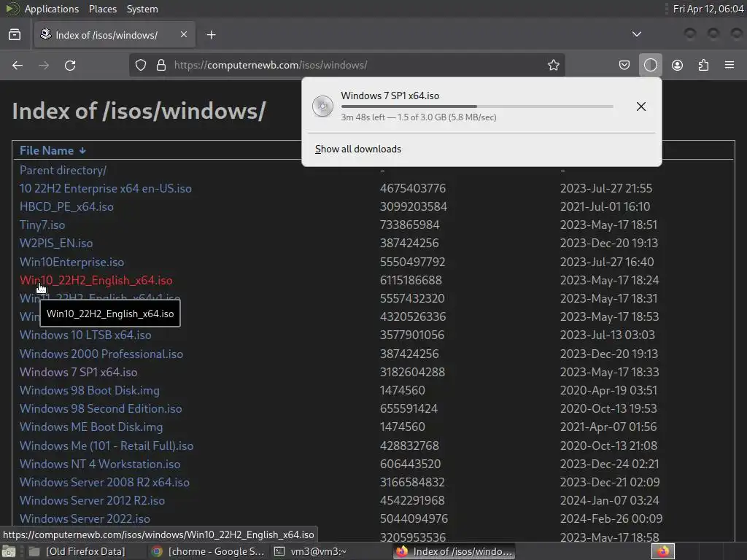Open Firefox View from the tab bar
This screenshot has height=560, width=747.
(15, 35)
